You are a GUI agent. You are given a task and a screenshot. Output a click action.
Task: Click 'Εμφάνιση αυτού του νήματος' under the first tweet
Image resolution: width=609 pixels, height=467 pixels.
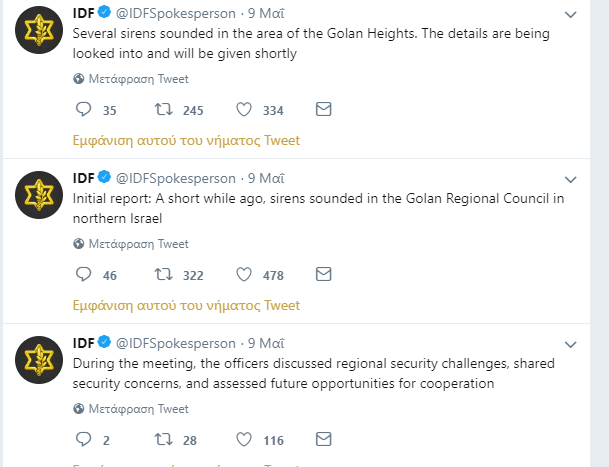187,140
